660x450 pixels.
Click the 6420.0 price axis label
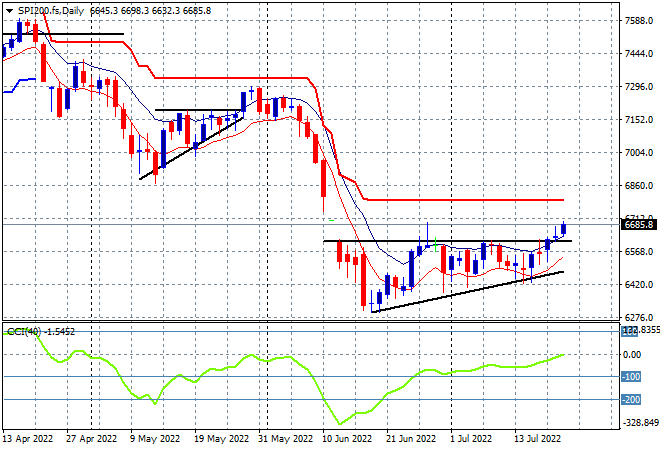639,285
